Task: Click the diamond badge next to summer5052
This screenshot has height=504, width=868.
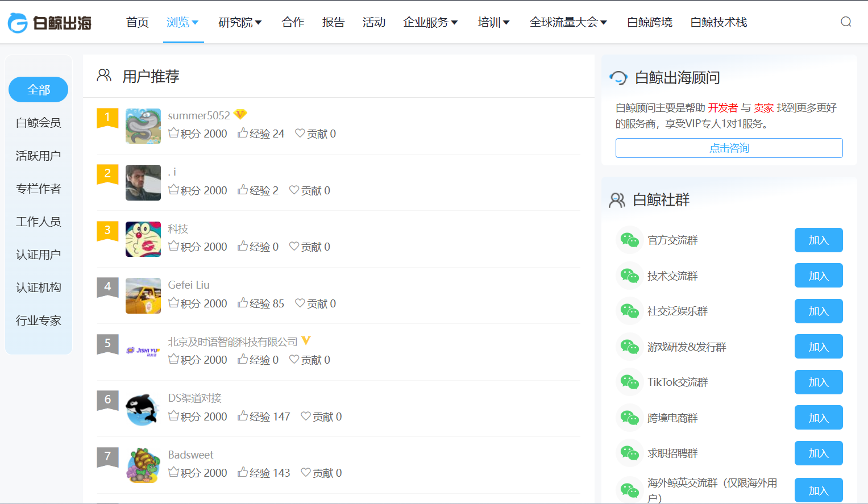Action: (240, 114)
